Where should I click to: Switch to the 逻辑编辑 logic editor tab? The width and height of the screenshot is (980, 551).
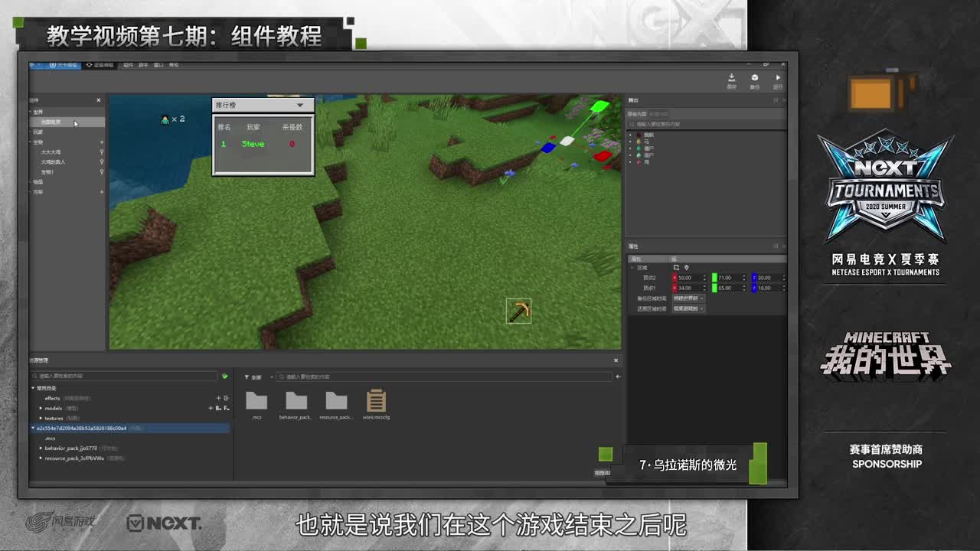[x=100, y=65]
